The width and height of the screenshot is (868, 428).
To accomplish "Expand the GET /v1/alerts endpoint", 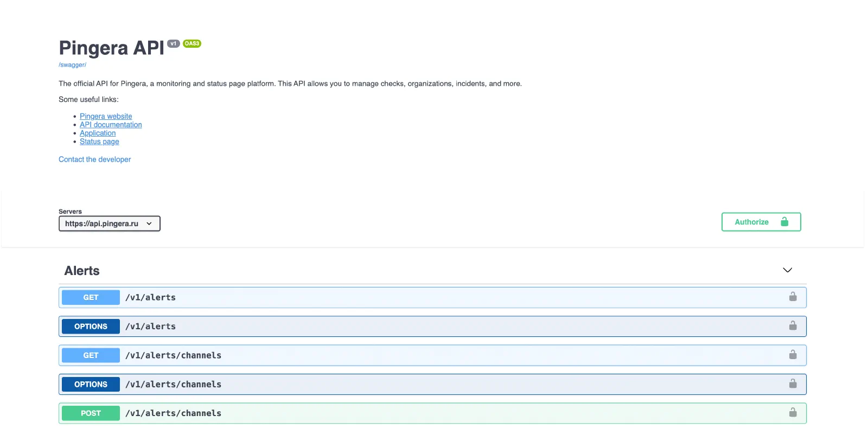I will click(x=432, y=297).
